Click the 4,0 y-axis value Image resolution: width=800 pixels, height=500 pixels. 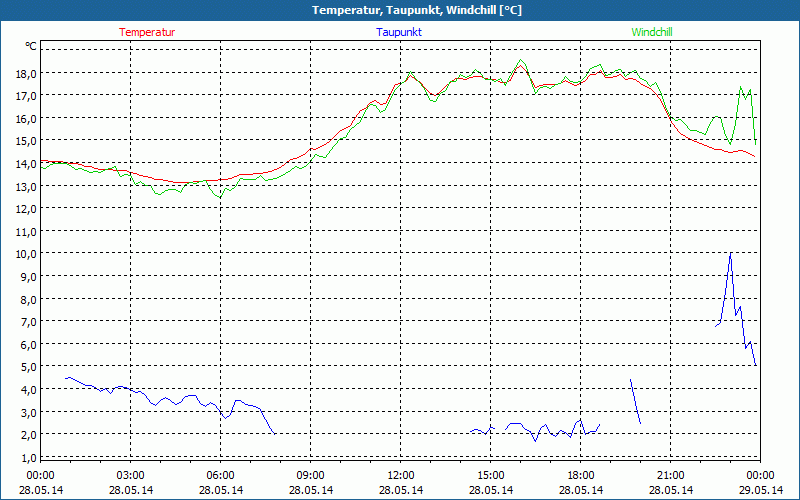tap(28, 390)
